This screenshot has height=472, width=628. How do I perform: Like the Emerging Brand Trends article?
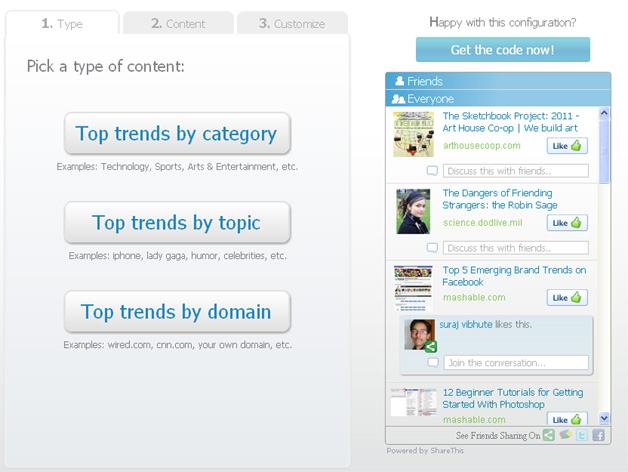click(x=567, y=298)
